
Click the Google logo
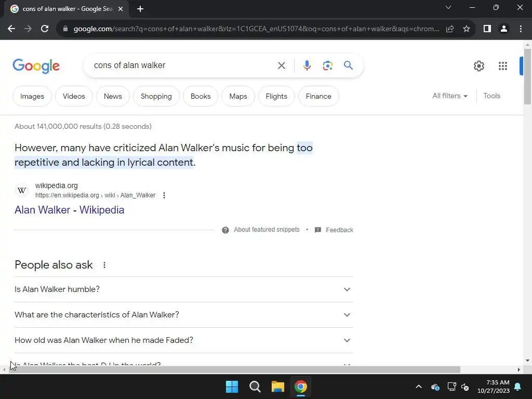click(36, 66)
